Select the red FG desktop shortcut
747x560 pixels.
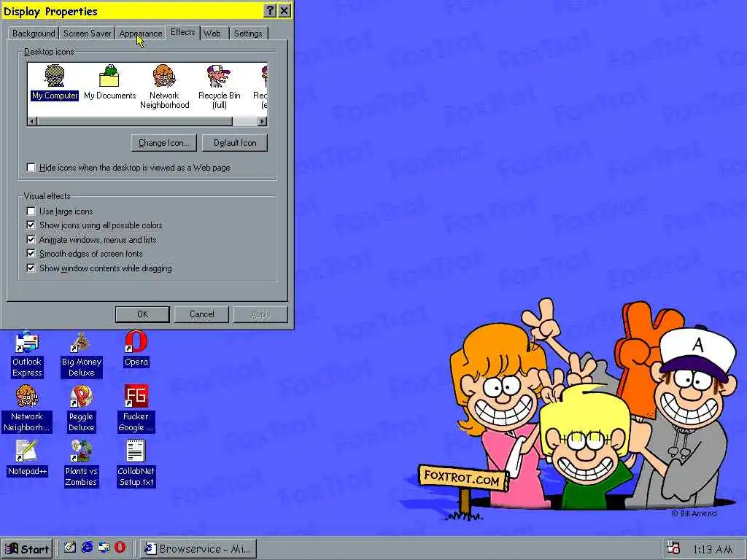pyautogui.click(x=136, y=408)
